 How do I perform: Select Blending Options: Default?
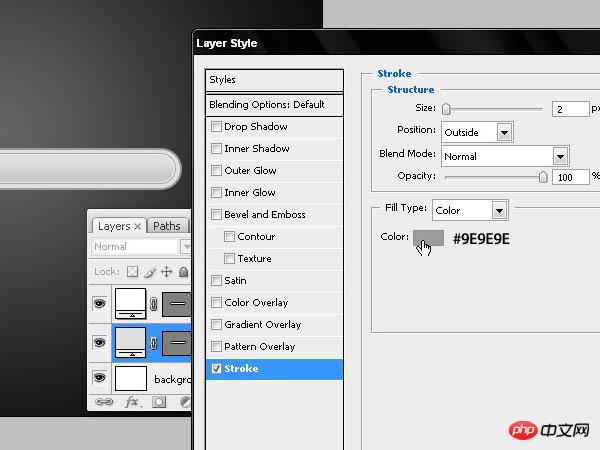tap(274, 104)
